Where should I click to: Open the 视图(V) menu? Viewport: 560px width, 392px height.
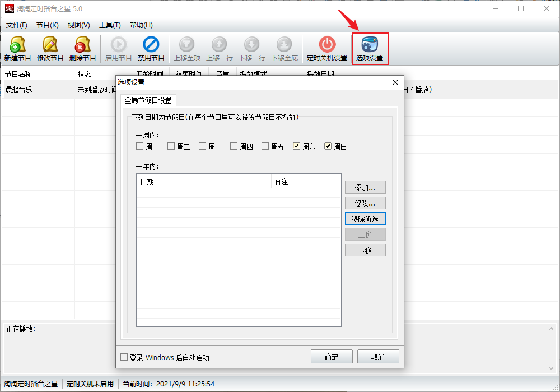click(x=78, y=25)
